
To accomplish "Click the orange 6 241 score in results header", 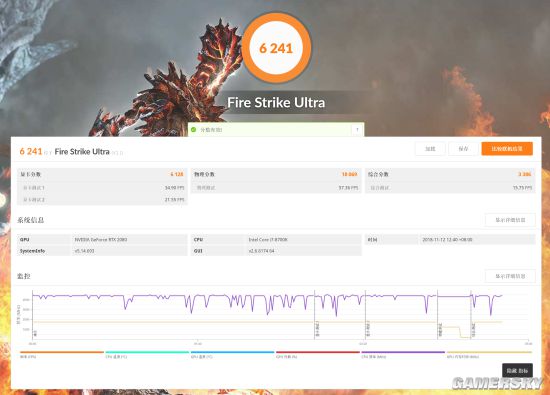I will click(x=31, y=151).
